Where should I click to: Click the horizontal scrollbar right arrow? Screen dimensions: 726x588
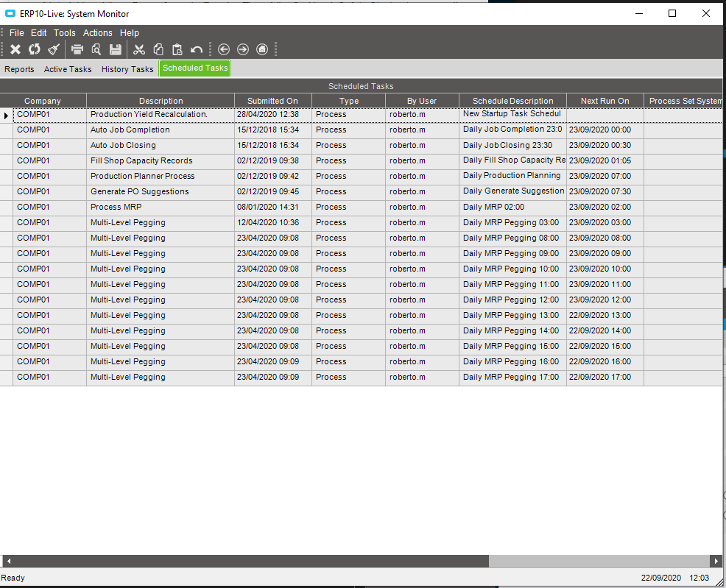point(716,562)
